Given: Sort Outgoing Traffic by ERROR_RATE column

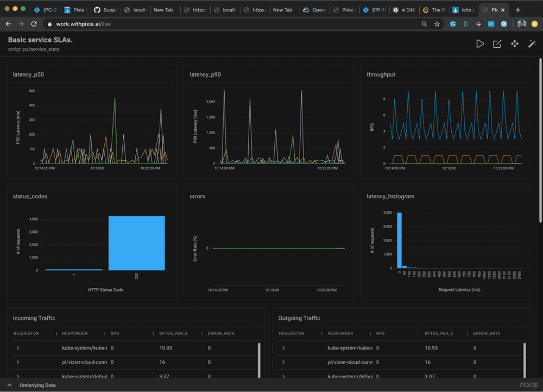Looking at the screenshot, I should tap(487, 333).
